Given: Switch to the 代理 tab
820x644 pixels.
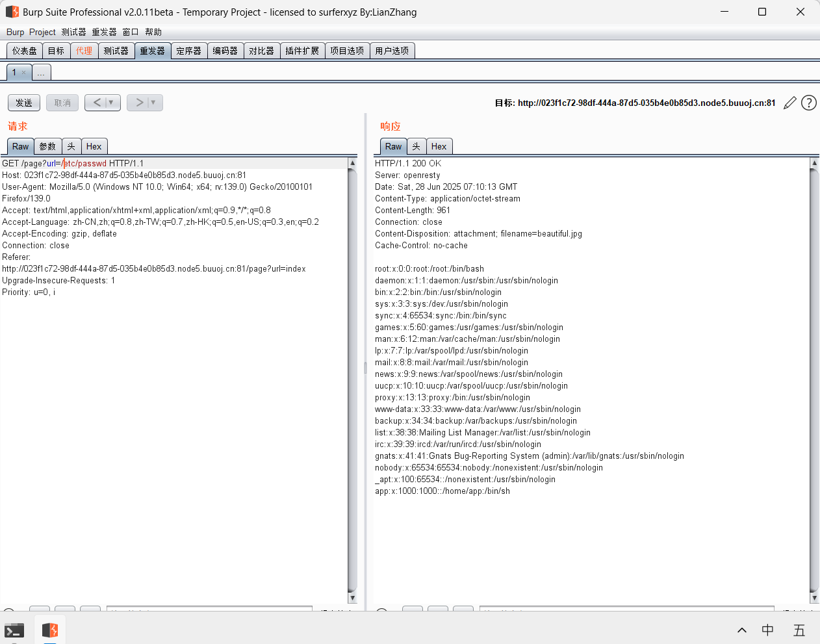Looking at the screenshot, I should [x=84, y=51].
